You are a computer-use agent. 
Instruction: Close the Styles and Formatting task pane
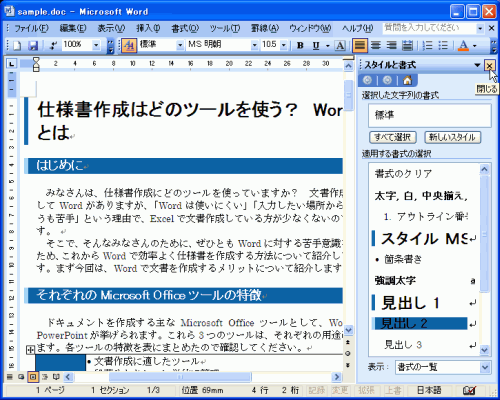tap(489, 65)
